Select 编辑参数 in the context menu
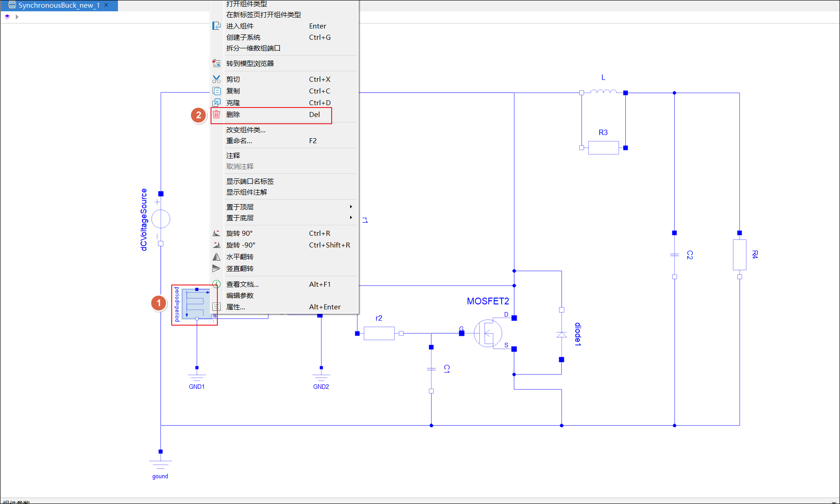This screenshot has width=840, height=504. pyautogui.click(x=240, y=296)
